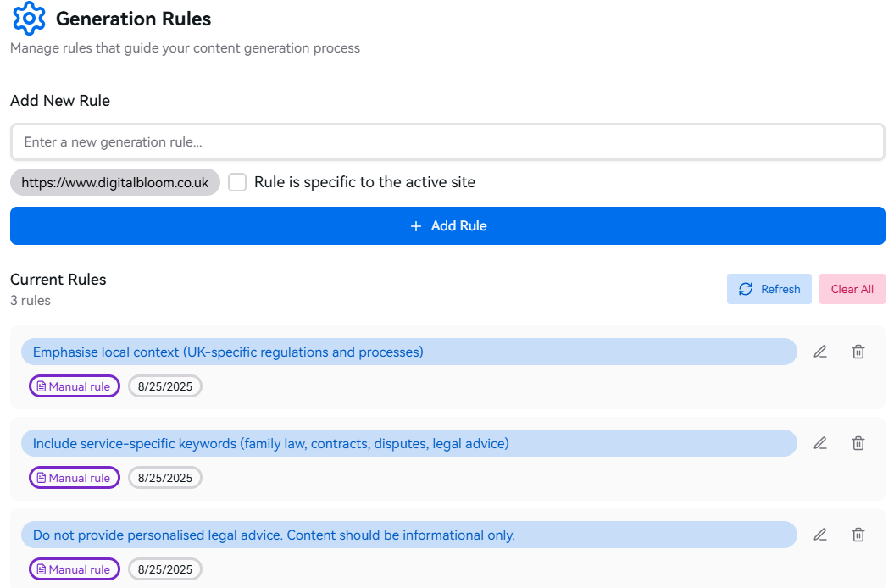Viewport: 894px width, 588px height.
Task: Enable 'Rule is specific to the active site'
Action: point(237,182)
